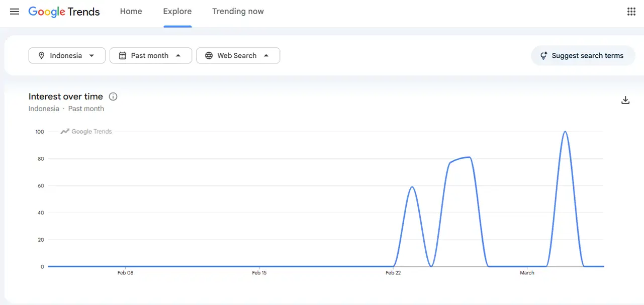644x305 pixels.
Task: Click the 100 value on chart y-axis
Action: tap(39, 131)
